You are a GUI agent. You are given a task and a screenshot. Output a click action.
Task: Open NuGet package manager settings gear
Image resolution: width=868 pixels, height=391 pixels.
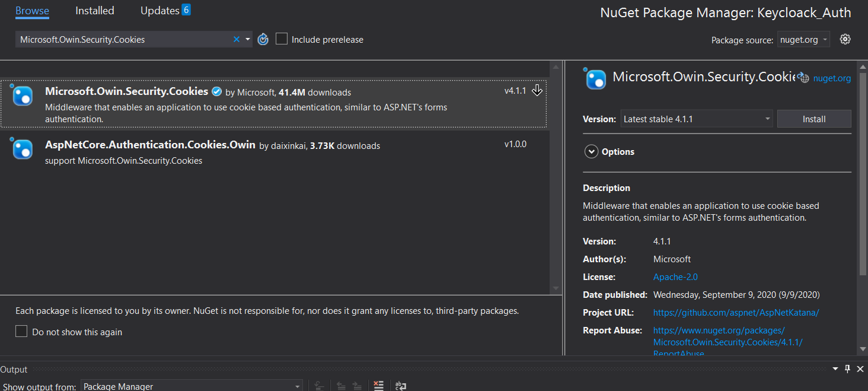845,39
